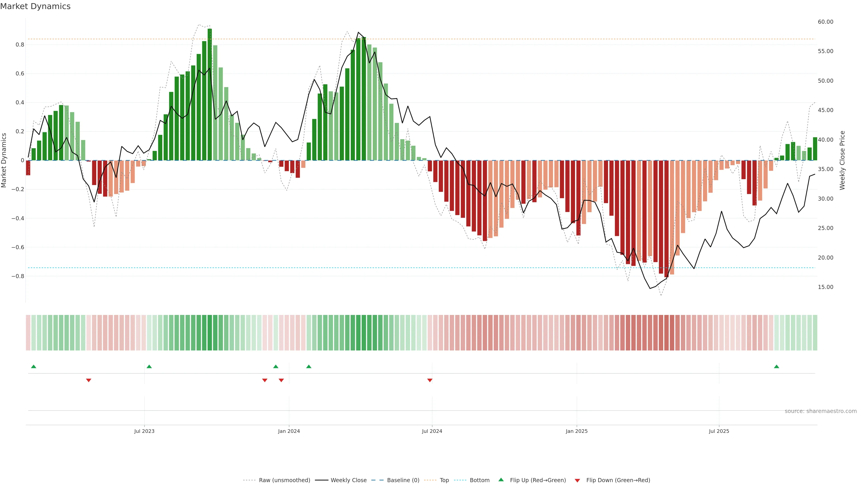Image resolution: width=868 pixels, height=488 pixels.
Task: Click the last green flip-up marker after Jul 2025
Action: pyautogui.click(x=776, y=366)
